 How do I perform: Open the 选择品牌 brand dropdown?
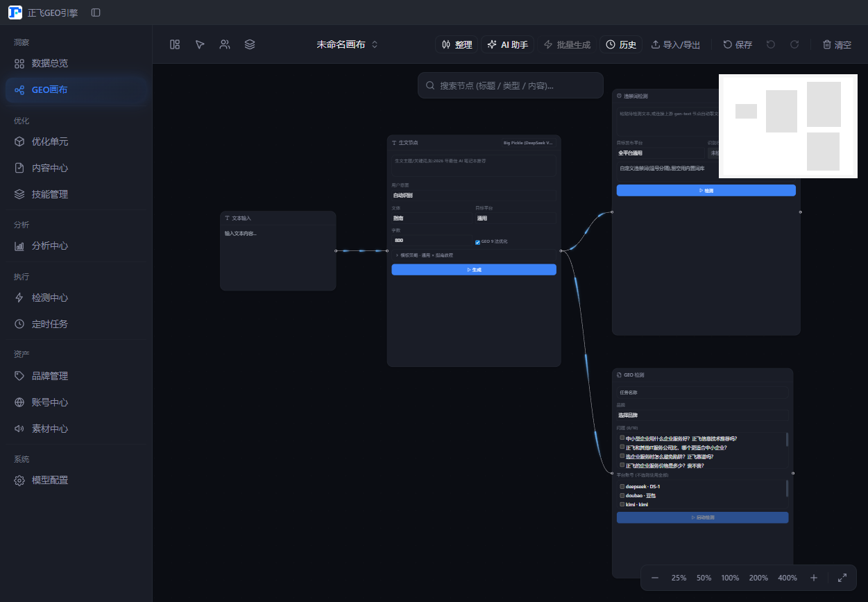702,415
